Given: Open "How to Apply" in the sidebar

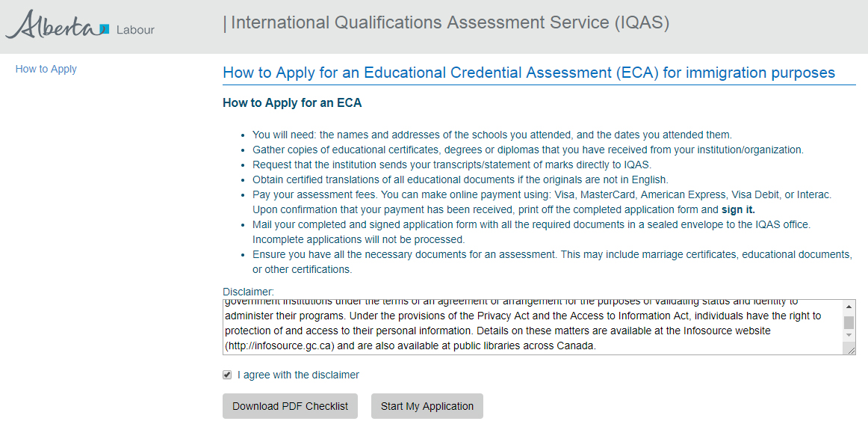Looking at the screenshot, I should pyautogui.click(x=46, y=68).
